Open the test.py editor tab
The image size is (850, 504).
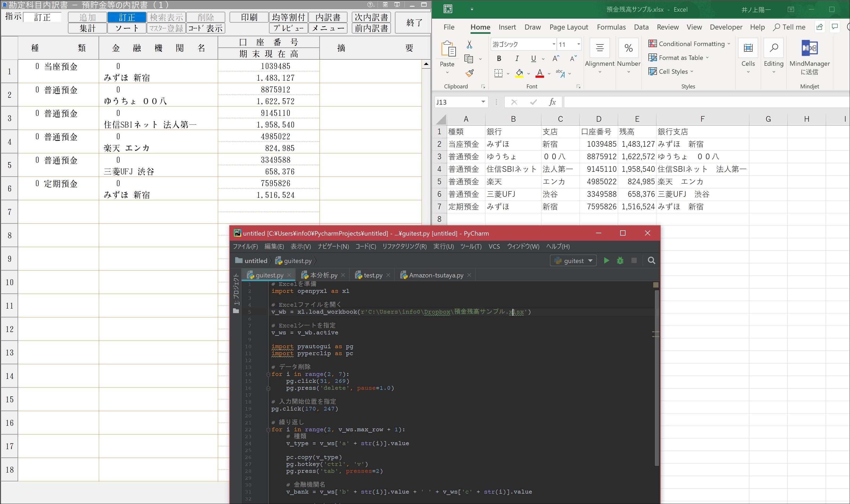tap(373, 275)
